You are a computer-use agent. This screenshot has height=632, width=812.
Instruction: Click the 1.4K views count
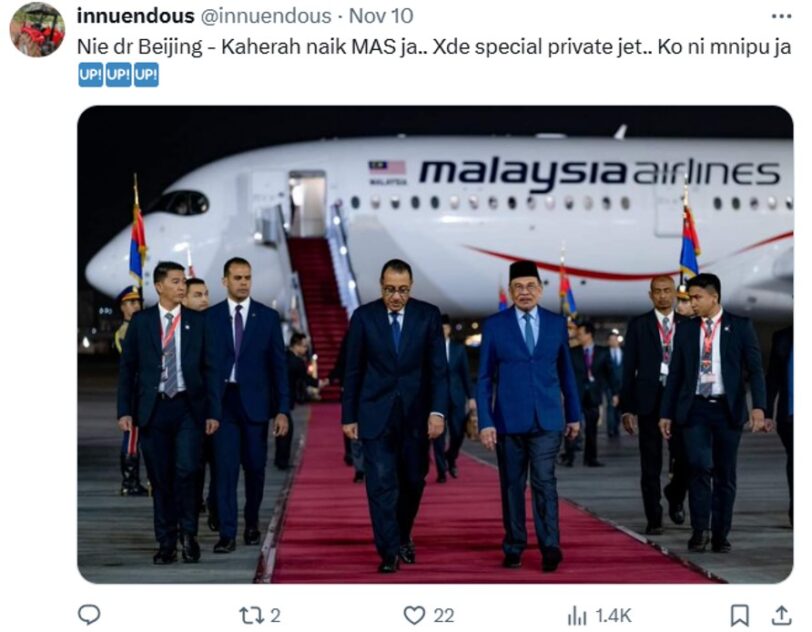[x=613, y=615]
